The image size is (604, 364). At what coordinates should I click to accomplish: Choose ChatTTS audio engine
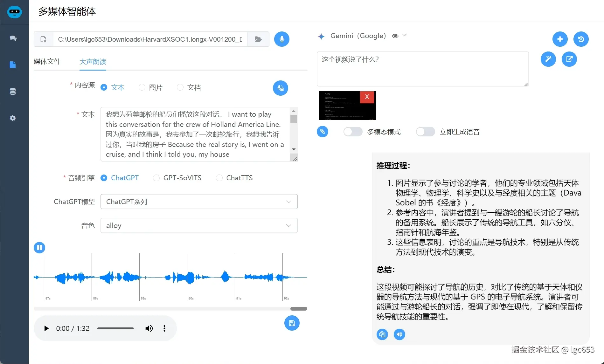coord(219,178)
